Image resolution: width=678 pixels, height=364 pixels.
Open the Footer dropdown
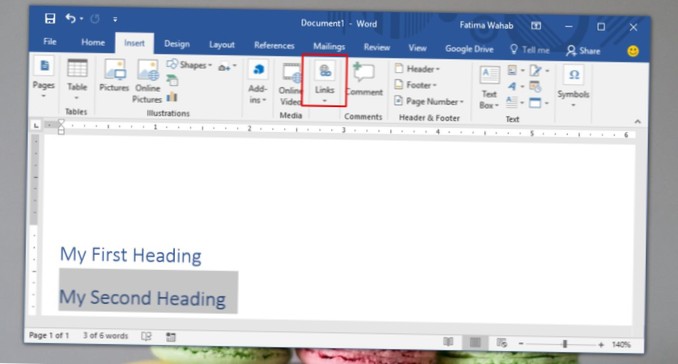click(416, 85)
